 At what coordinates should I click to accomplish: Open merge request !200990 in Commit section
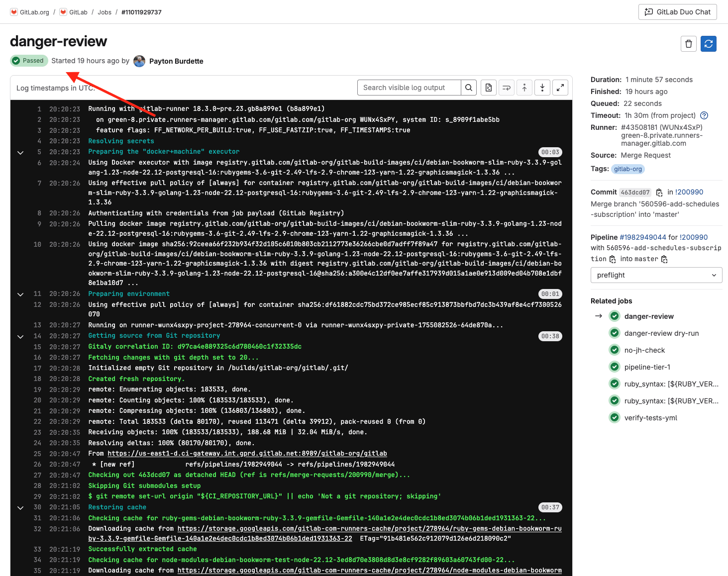[x=689, y=192]
